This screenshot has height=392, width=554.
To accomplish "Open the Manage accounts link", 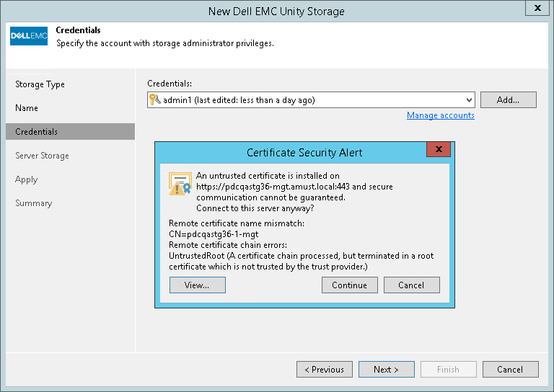I will pos(440,115).
